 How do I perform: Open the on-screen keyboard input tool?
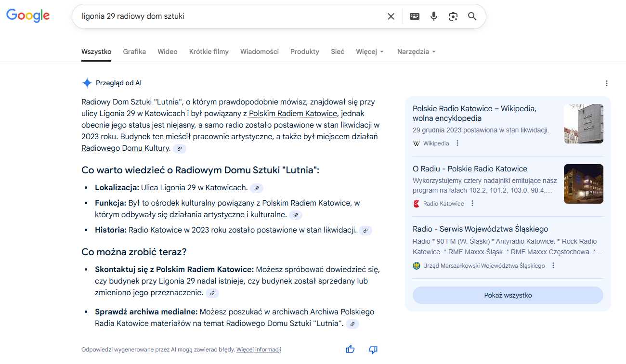tap(414, 16)
